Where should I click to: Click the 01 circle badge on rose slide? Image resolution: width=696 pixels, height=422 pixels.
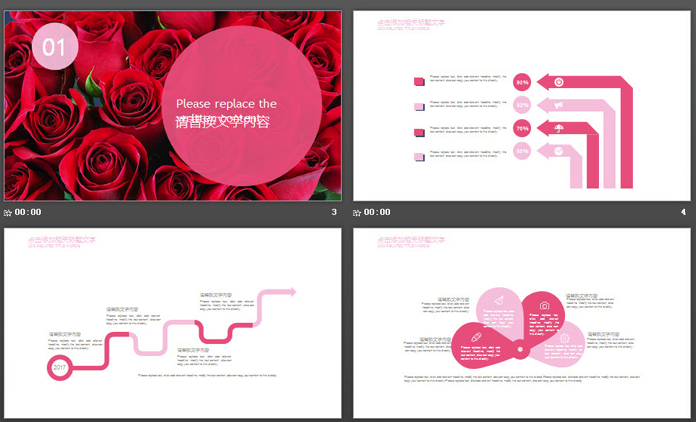pyautogui.click(x=54, y=47)
